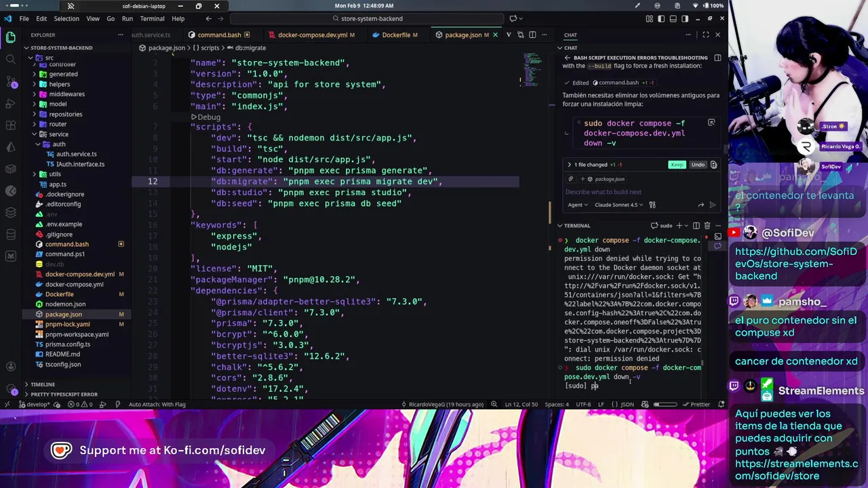
Task: Click the changes view icon beside the Undo button
Action: click(x=713, y=165)
